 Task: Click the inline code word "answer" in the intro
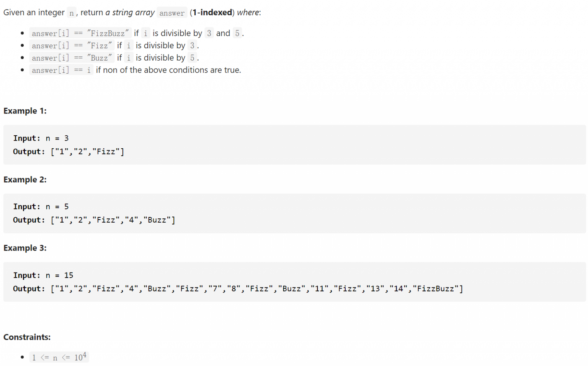[171, 13]
